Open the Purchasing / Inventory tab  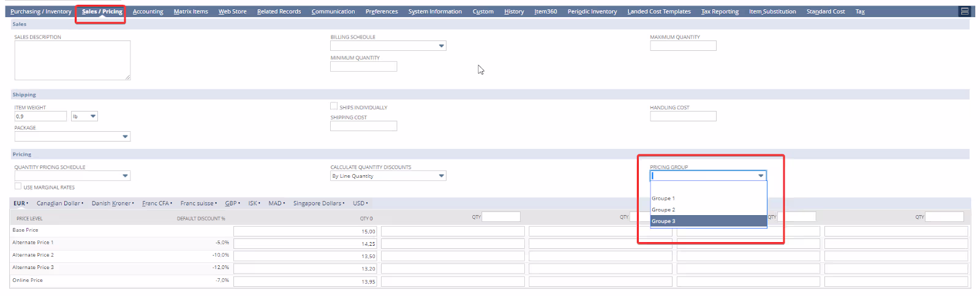(x=40, y=12)
